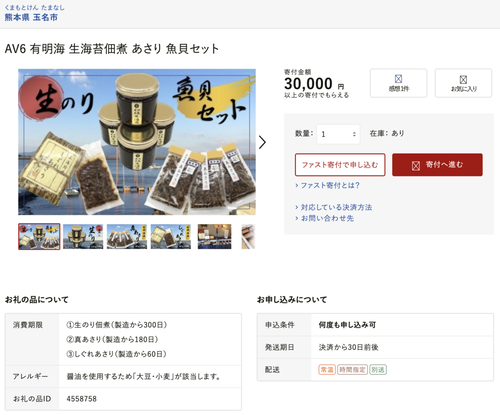This screenshot has width=500, height=415.
Task: Click the 申込条件 row label
Action: coord(280,325)
